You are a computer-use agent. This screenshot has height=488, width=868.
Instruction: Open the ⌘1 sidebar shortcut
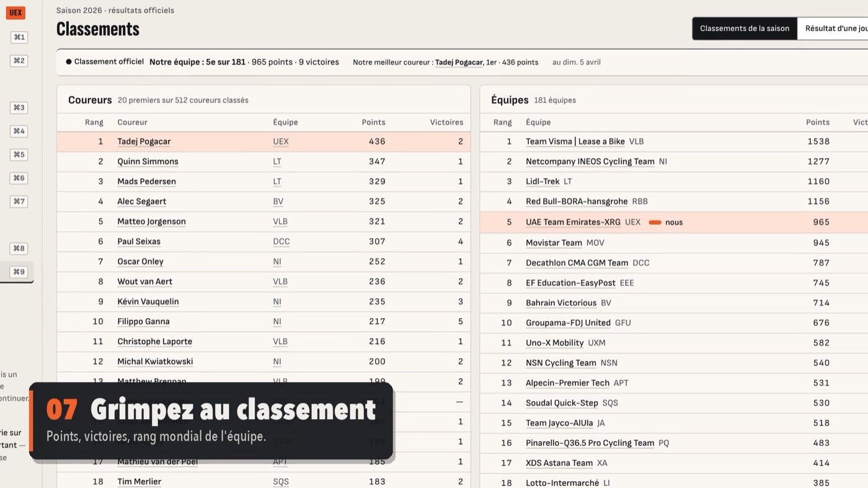[19, 37]
